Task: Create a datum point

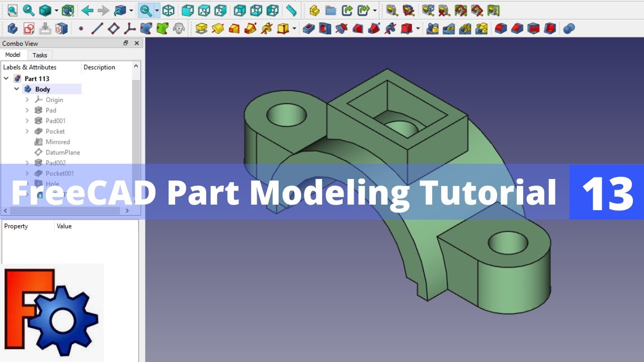Action: [x=80, y=29]
